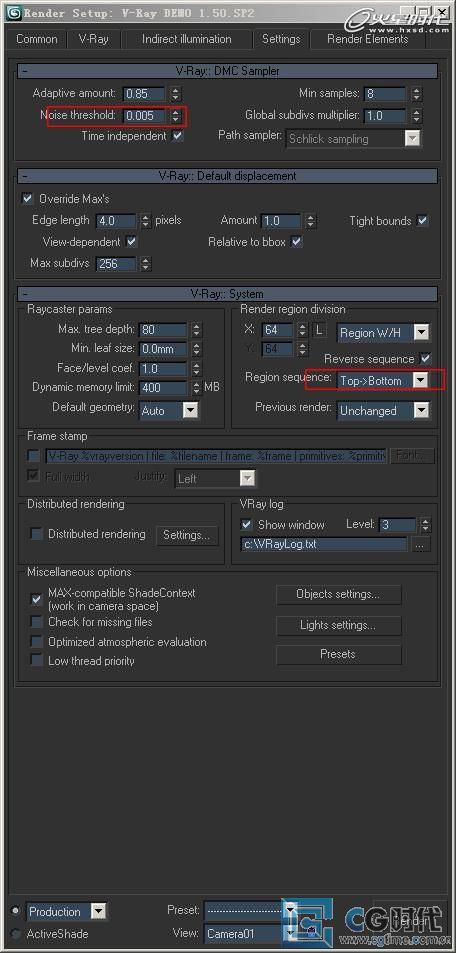This screenshot has height=953, width=456.
Task: Enable Optimized atmospheric evaluation
Action: (36, 641)
